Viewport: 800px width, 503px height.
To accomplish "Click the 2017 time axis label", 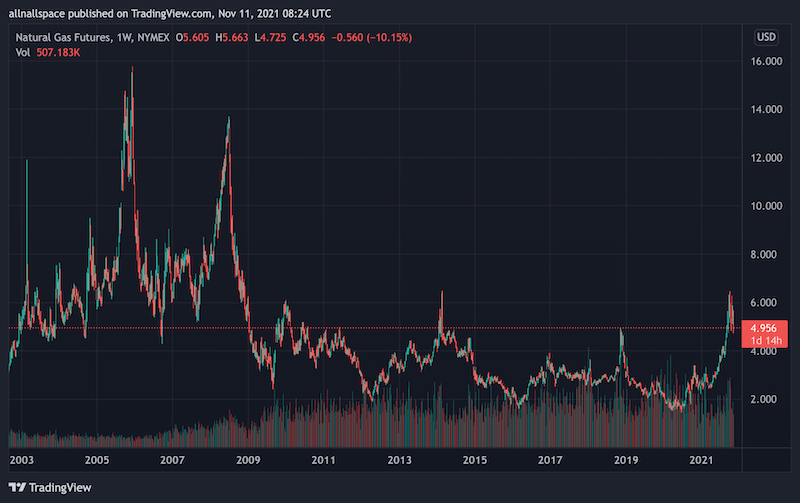I will tap(550, 460).
